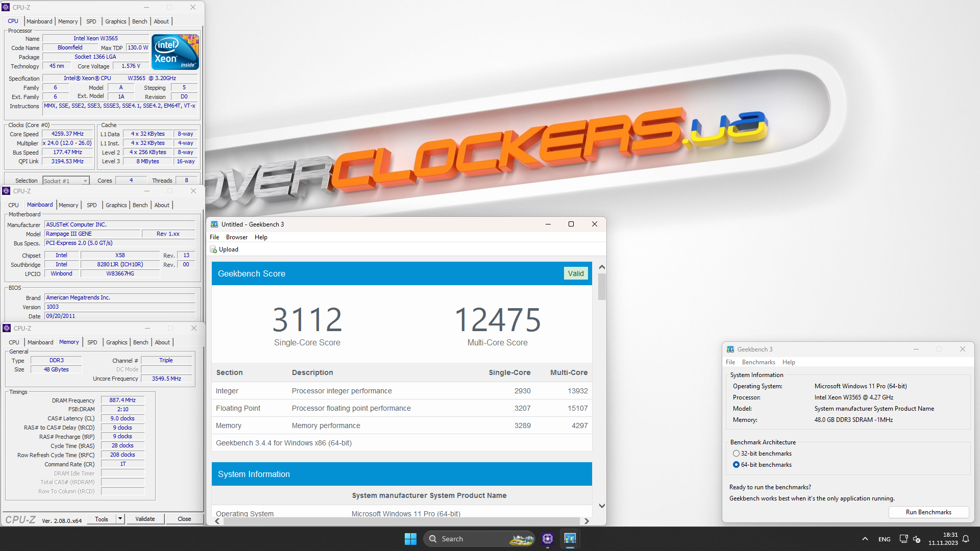
Task: Click the Name field Intel Xeon W3565
Action: (95, 38)
